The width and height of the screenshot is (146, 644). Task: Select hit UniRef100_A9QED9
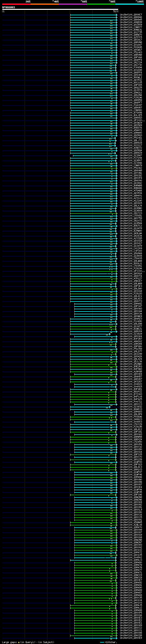click(131, 22)
